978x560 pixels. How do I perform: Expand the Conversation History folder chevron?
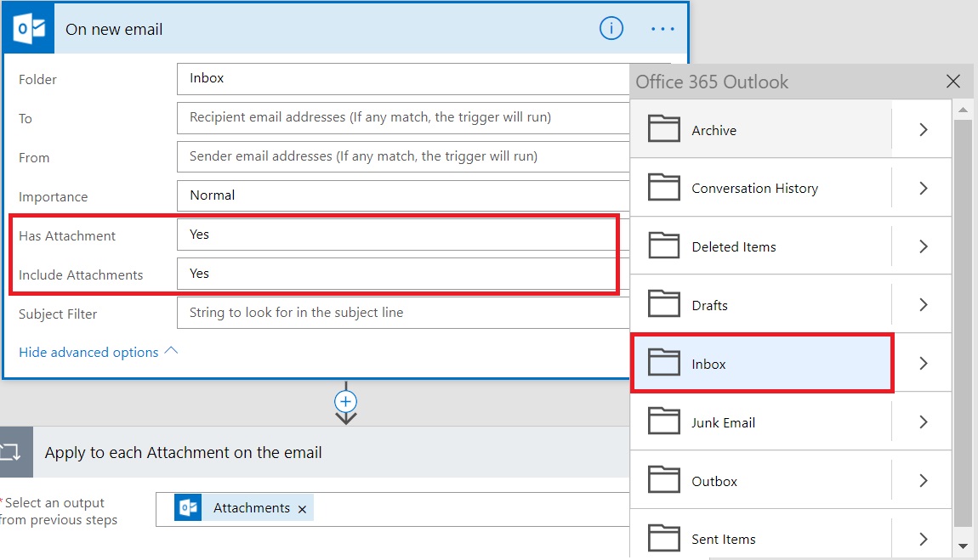pos(924,188)
